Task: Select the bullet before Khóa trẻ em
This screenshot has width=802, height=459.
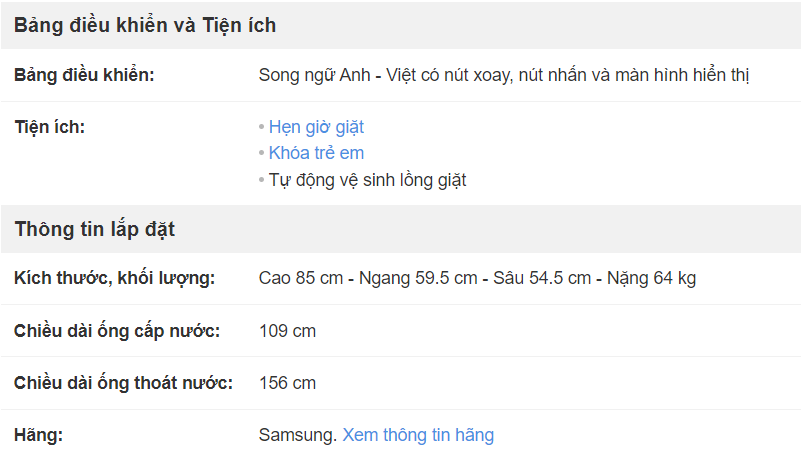Action: [x=261, y=152]
